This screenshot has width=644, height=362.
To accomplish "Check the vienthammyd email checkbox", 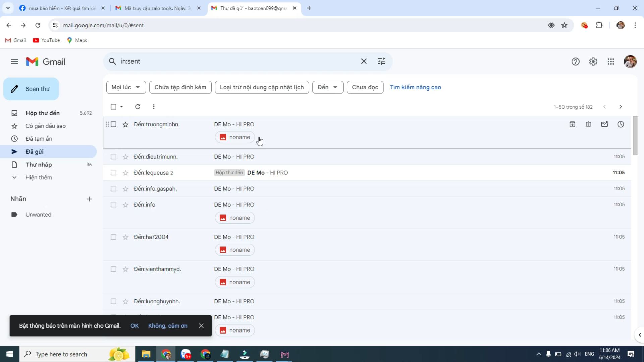I will pos(113,269).
